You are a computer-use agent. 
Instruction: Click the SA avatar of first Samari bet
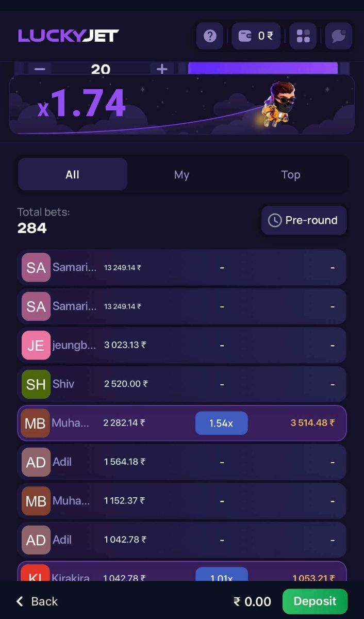tap(36, 267)
